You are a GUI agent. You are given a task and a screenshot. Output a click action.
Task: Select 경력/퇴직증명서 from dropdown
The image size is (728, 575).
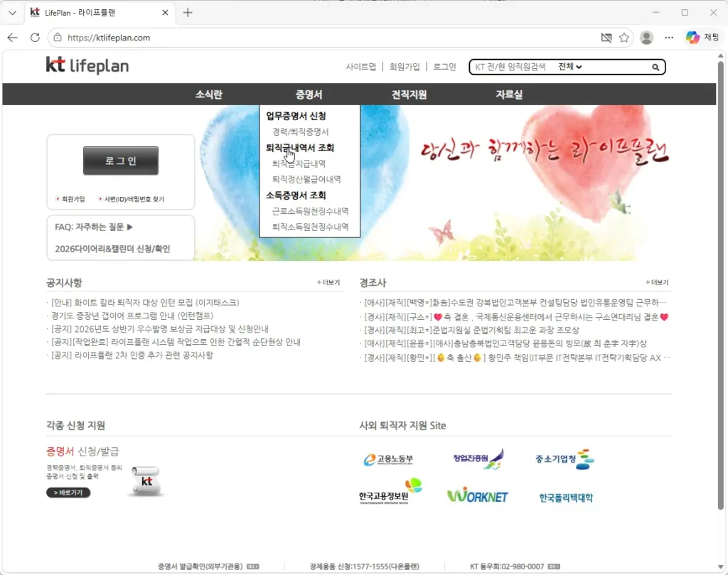[x=301, y=131]
